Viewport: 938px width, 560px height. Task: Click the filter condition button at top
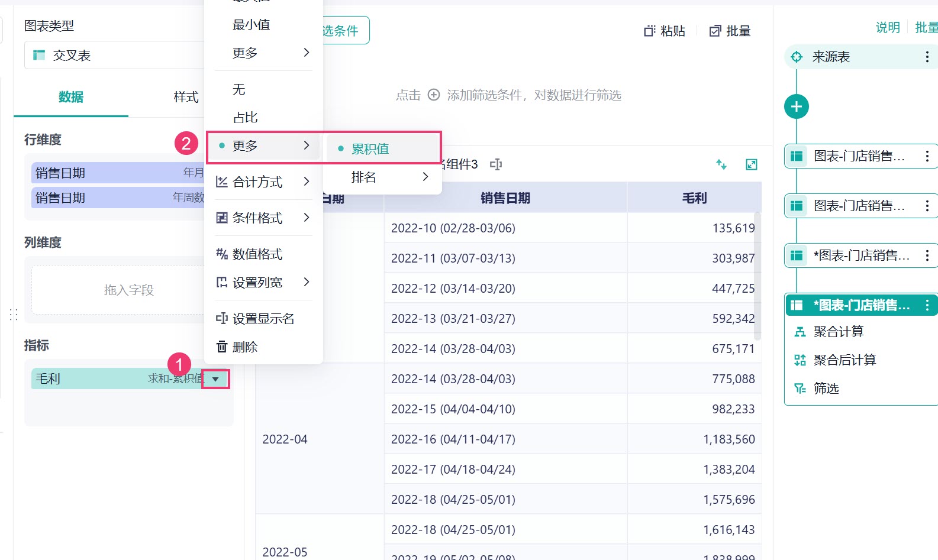pyautogui.click(x=346, y=30)
